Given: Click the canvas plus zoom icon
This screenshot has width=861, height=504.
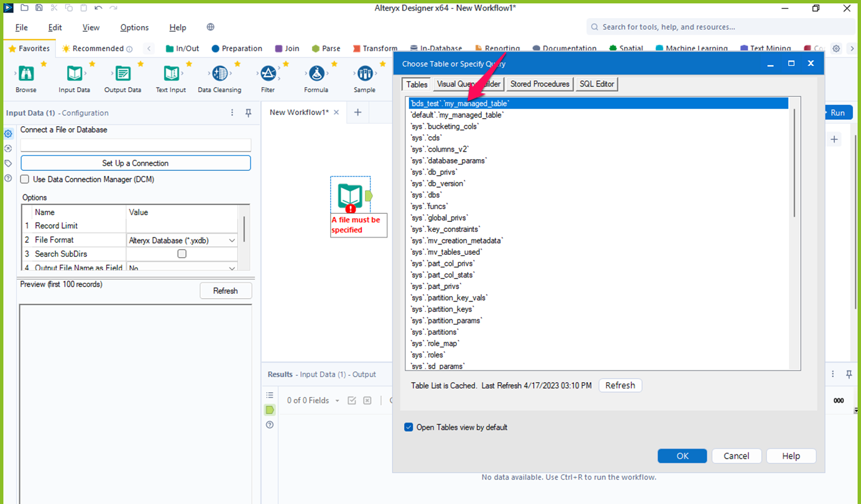Looking at the screenshot, I should (x=834, y=139).
